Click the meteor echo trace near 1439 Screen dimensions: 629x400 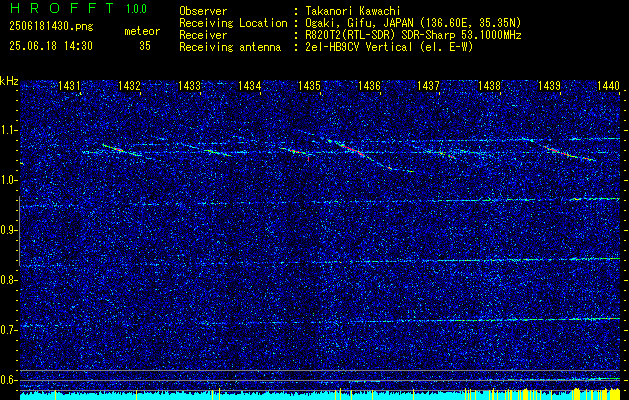570,154
